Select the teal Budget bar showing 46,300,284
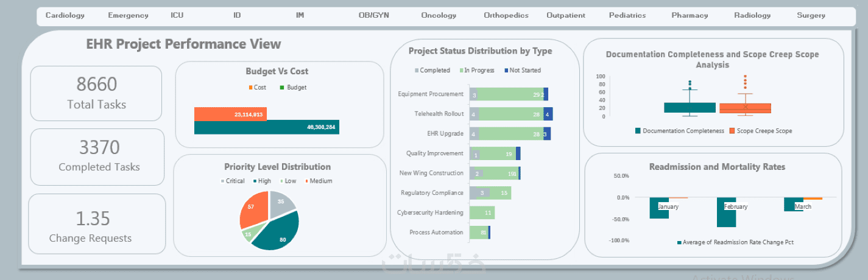 [x=266, y=127]
